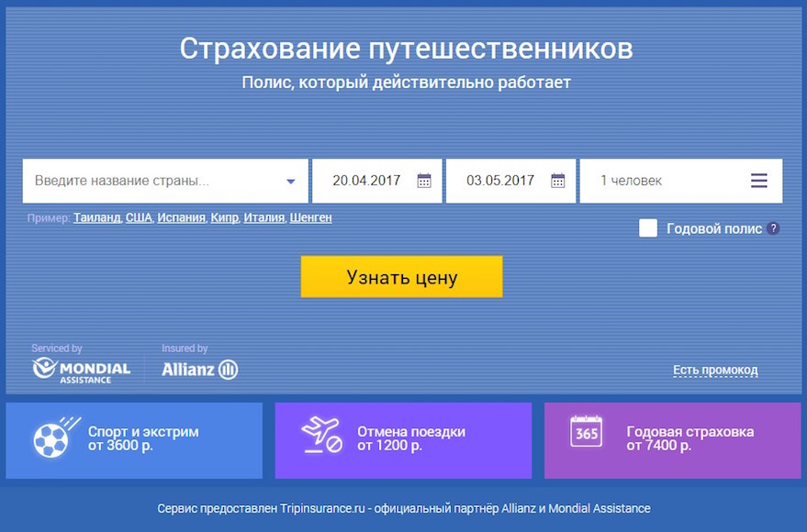
Task: Click the start date field 20.04.2017
Action: (x=366, y=181)
